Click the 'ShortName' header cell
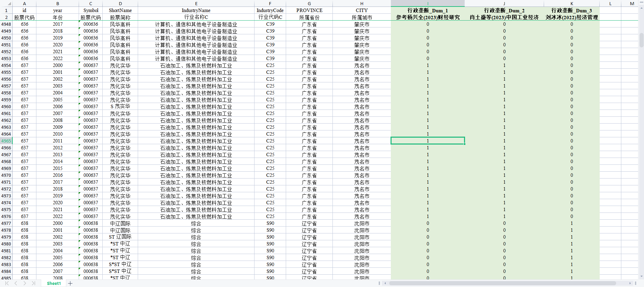This screenshot has height=287, width=644. pyautogui.click(x=120, y=10)
